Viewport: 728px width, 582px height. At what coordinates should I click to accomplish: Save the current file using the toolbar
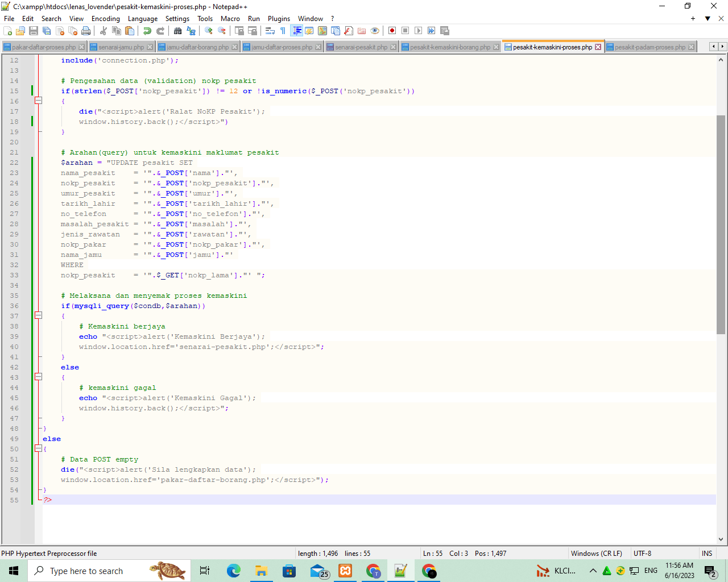pos(34,31)
